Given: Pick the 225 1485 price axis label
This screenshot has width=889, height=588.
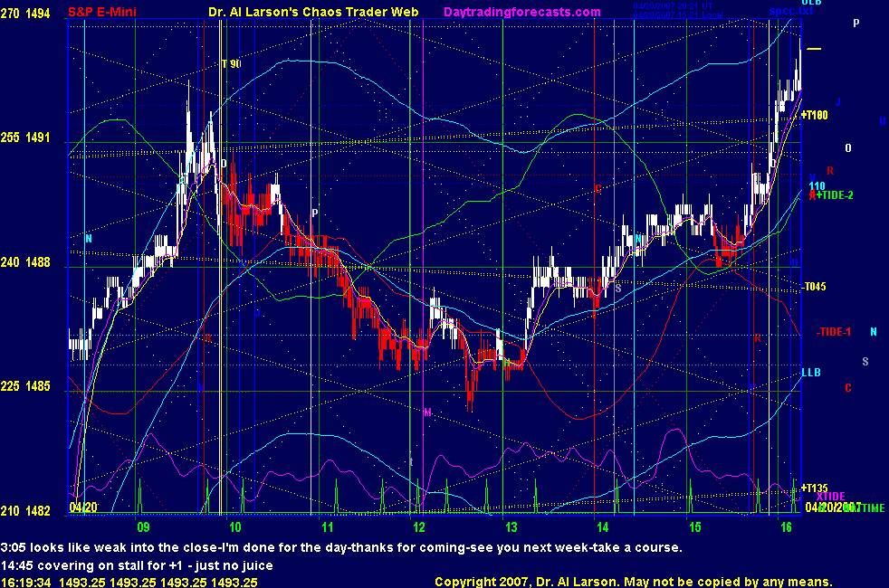Looking at the screenshot, I should (25, 386).
